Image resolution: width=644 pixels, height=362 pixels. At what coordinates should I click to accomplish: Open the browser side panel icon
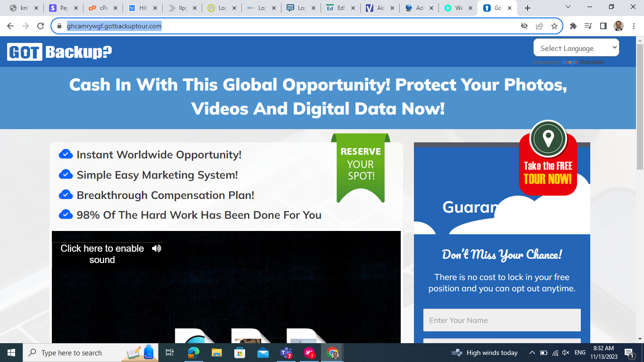(x=603, y=26)
